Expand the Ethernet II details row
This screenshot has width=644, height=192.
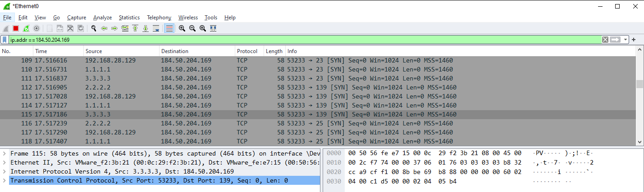5,162
